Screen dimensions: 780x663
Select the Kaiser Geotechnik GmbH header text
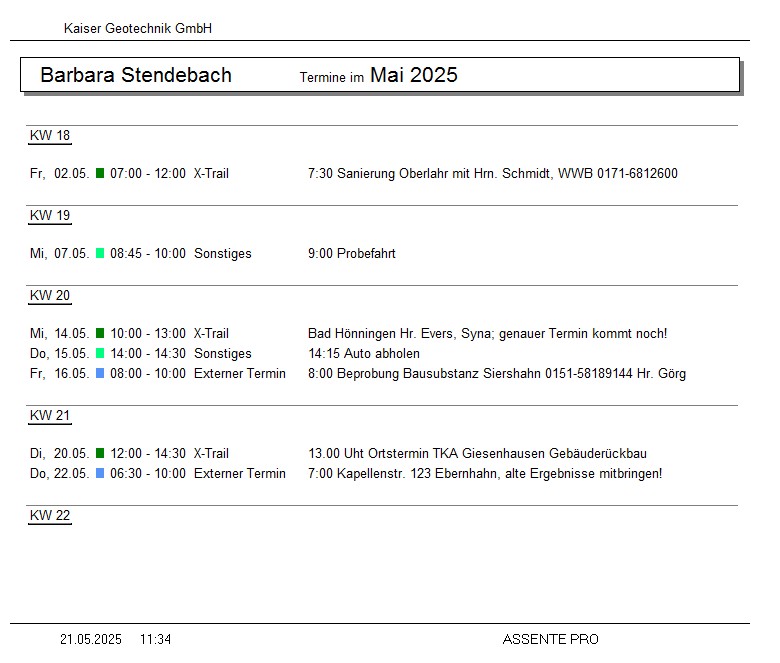tap(138, 29)
